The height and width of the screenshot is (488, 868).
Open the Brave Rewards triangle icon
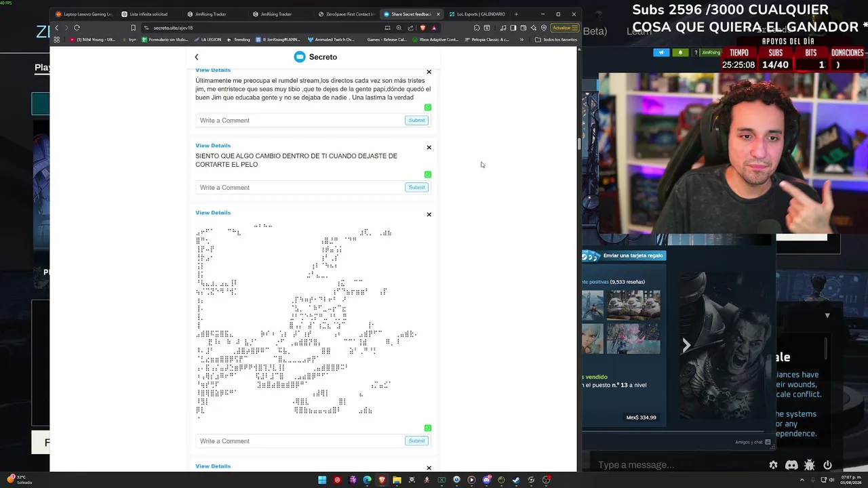coord(434,28)
